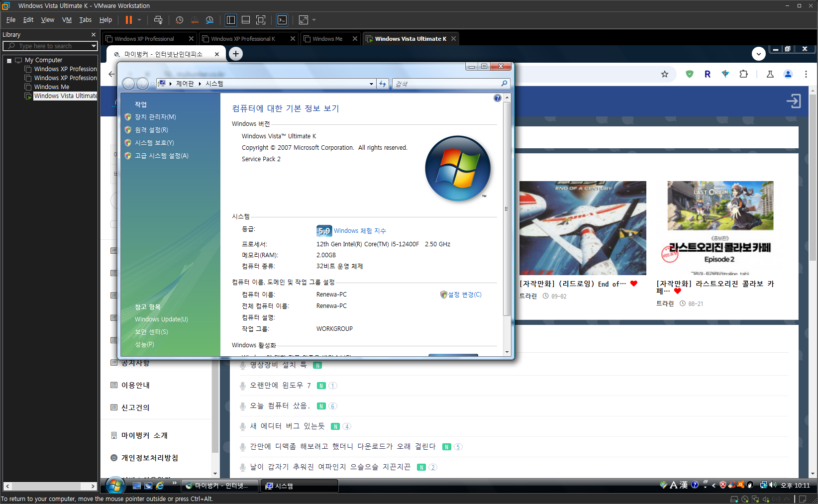The height and width of the screenshot is (504, 818).
Task: Bookmark page with star icon
Action: [x=665, y=74]
